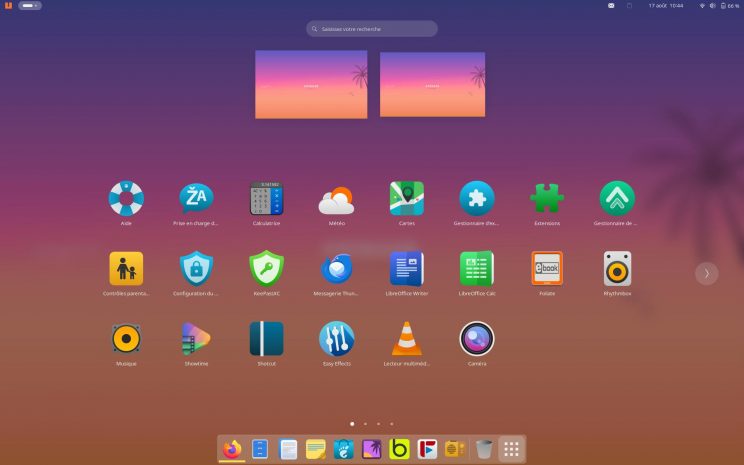Open Calculatrice
The width and height of the screenshot is (744, 465).
click(x=266, y=198)
